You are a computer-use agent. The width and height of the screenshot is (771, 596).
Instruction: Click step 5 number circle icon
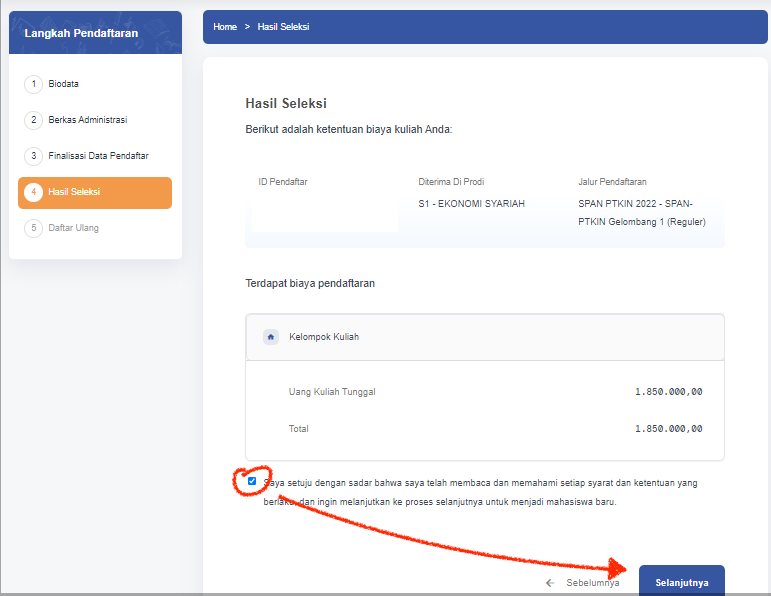(33, 228)
